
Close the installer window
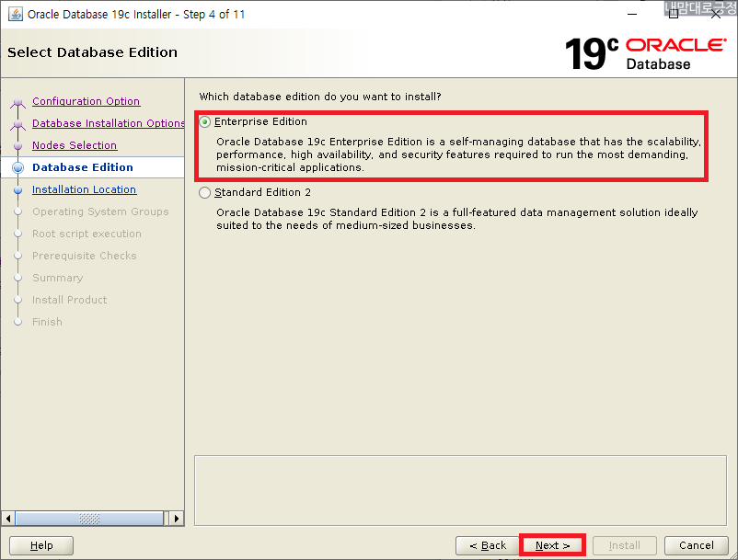(715, 15)
